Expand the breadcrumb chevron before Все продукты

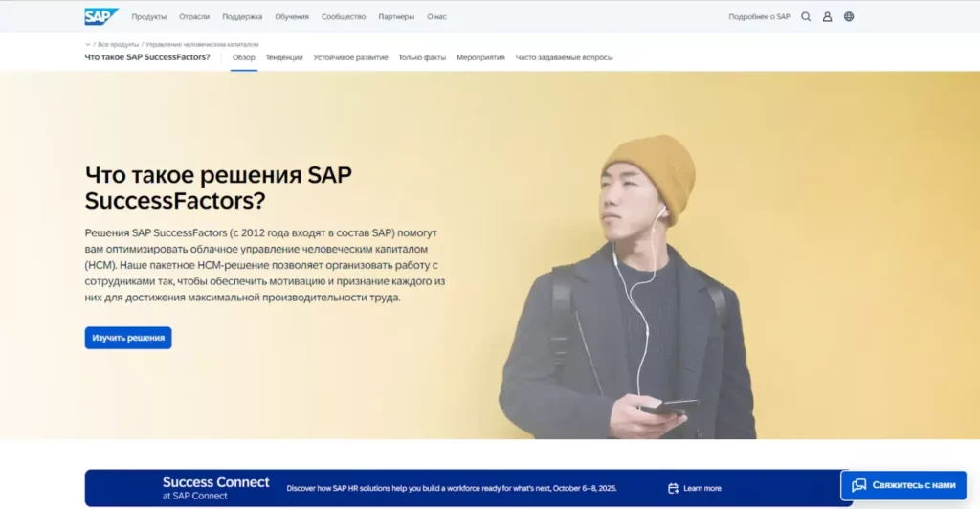[x=88, y=44]
